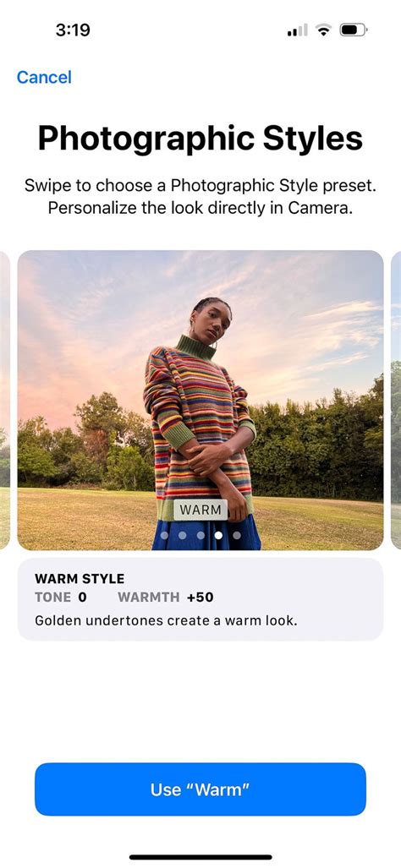Tap the next style preview at the right edge
The image size is (401, 868).
click(396, 401)
